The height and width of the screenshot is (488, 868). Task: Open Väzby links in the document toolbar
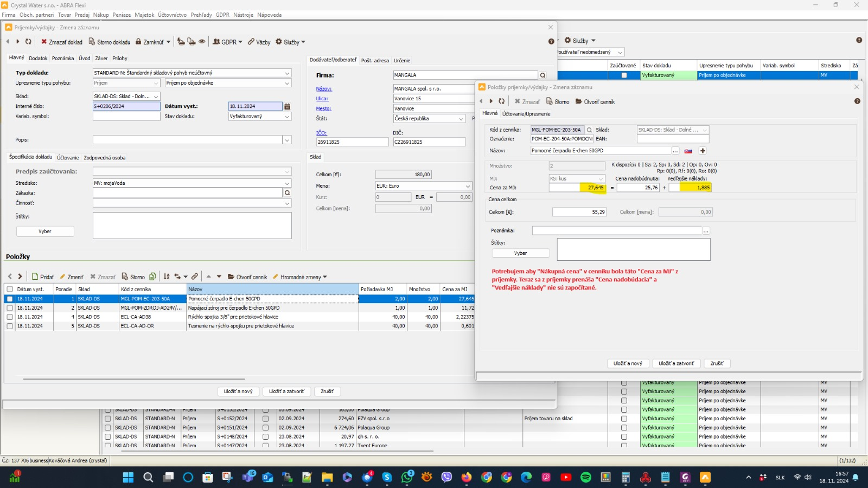pyautogui.click(x=259, y=42)
